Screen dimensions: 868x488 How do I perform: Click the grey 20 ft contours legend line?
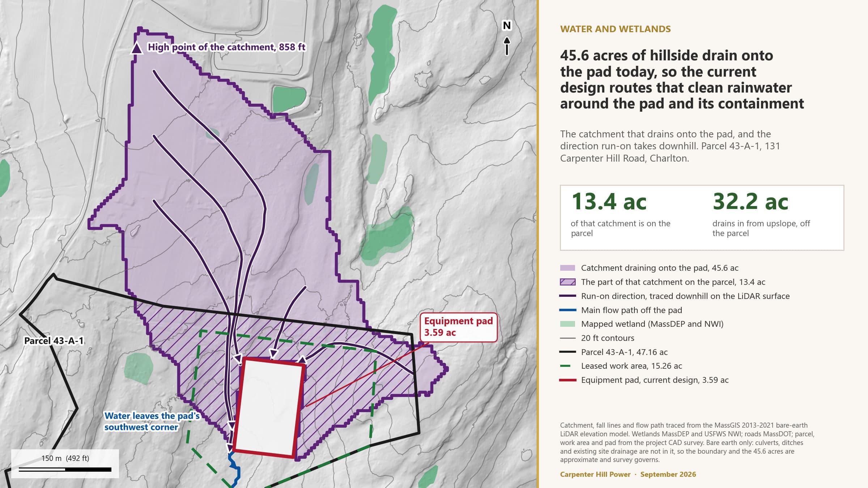click(567, 338)
